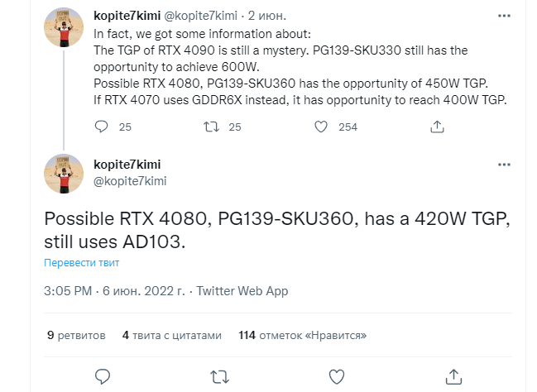
Task: Click reply icon on top tweet
Action: (102, 127)
